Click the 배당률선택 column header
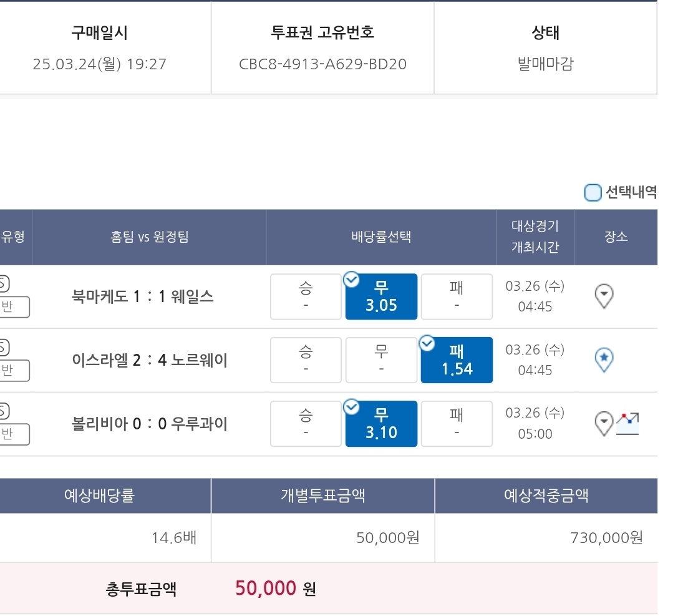 pyautogui.click(x=381, y=237)
